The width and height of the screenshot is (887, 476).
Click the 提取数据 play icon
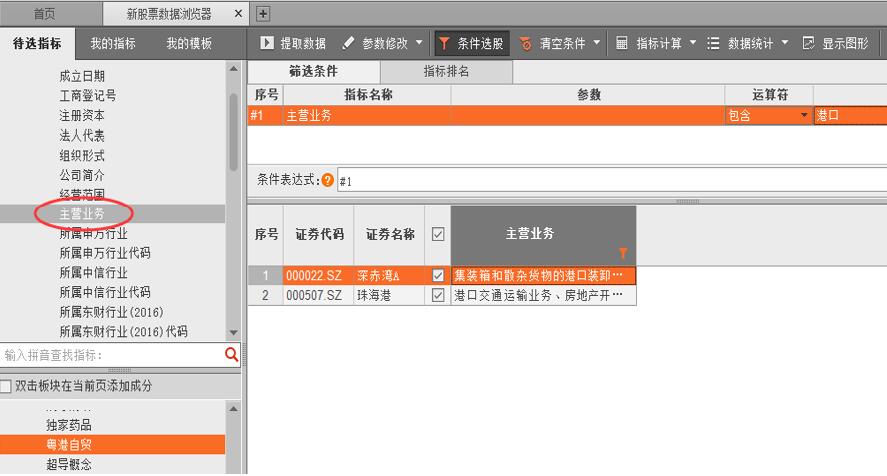pyautogui.click(x=267, y=44)
